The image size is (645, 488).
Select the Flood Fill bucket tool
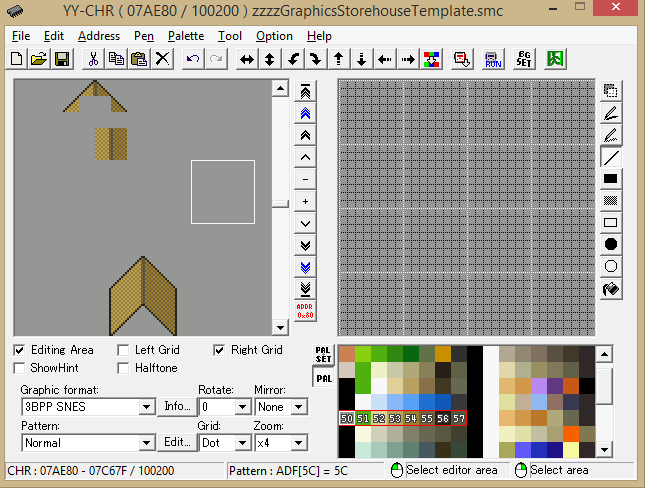pyautogui.click(x=610, y=289)
